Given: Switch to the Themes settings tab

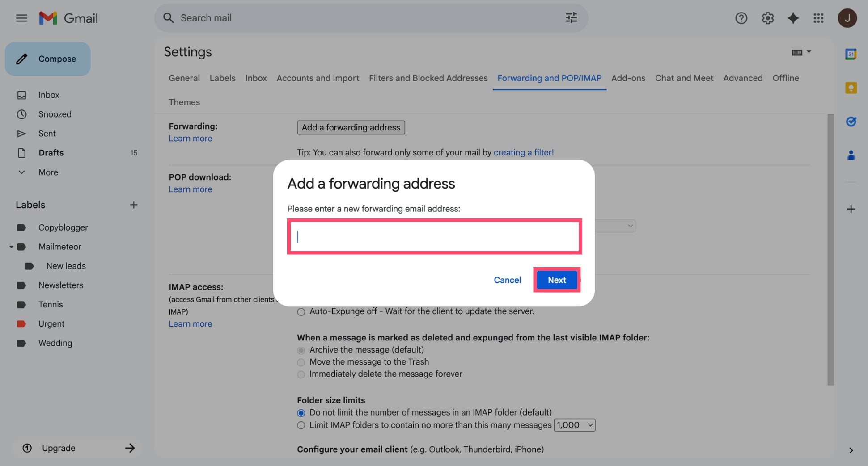Looking at the screenshot, I should 184,102.
